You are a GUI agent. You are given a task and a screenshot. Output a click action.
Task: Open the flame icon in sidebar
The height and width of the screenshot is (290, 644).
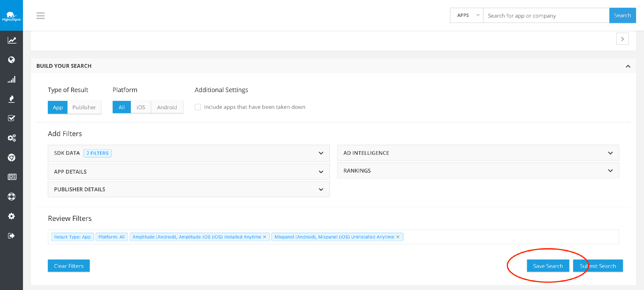(12, 99)
